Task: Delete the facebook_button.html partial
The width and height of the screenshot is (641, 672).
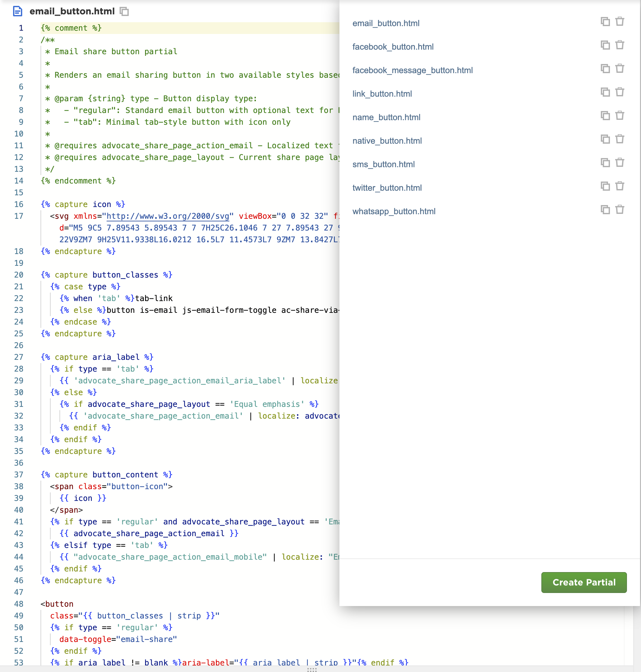Action: click(619, 45)
